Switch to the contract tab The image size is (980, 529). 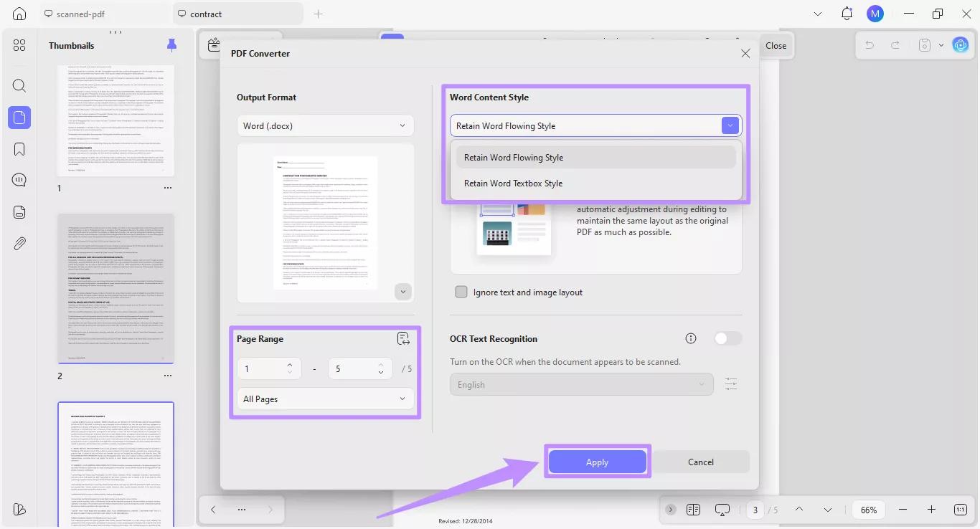208,13
